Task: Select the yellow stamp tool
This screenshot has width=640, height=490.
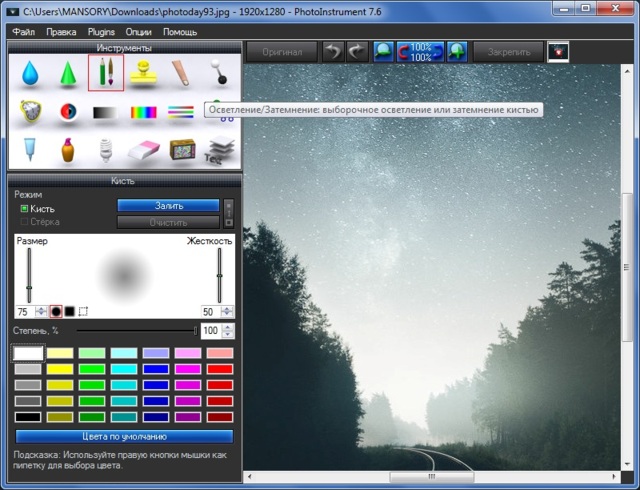Action: point(145,74)
